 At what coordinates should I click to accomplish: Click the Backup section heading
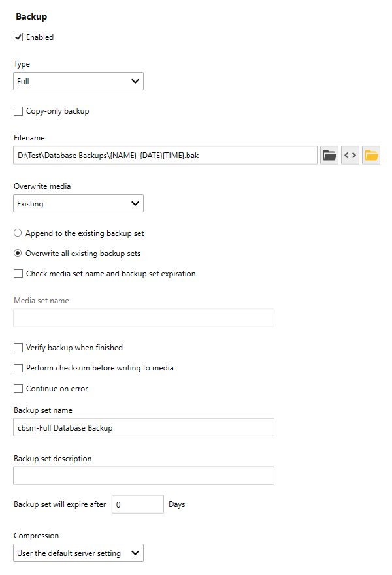[x=31, y=17]
